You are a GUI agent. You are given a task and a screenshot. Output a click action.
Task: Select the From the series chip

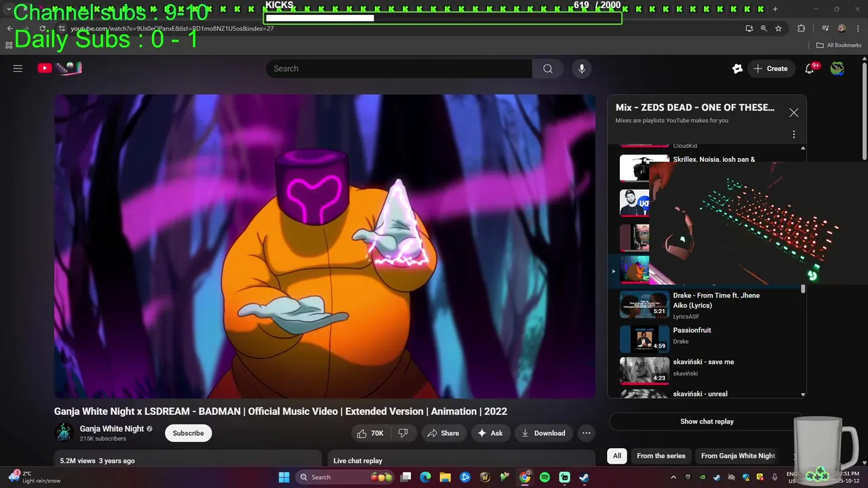coord(661,455)
